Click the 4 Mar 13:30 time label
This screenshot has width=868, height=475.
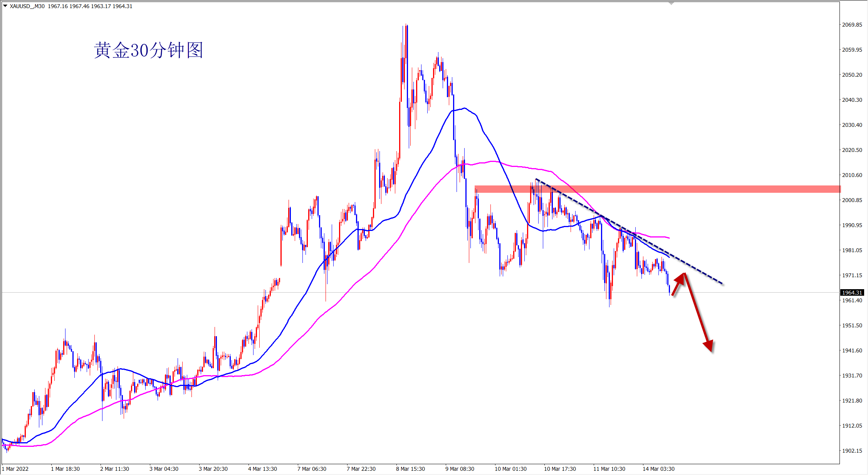[262, 469]
